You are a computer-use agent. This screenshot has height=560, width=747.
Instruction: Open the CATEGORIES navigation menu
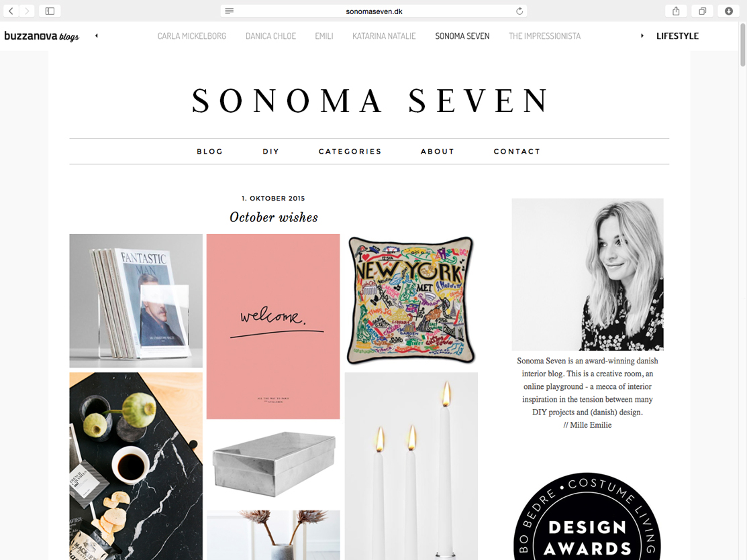pos(350,152)
